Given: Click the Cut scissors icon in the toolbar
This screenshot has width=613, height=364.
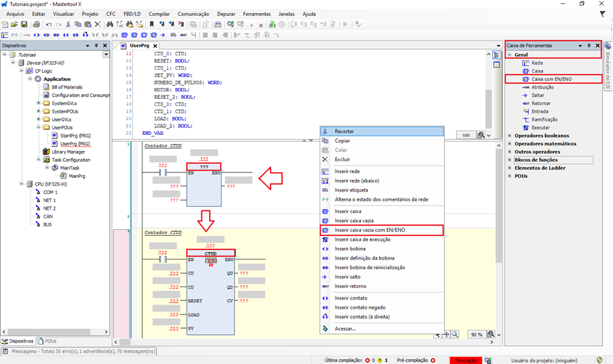Looking at the screenshot, I should [67, 24].
